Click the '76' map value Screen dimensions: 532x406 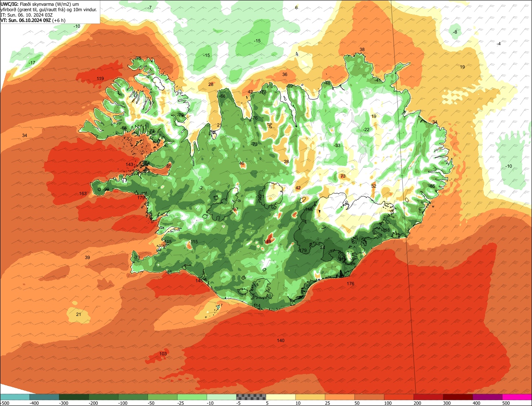coord(255,118)
